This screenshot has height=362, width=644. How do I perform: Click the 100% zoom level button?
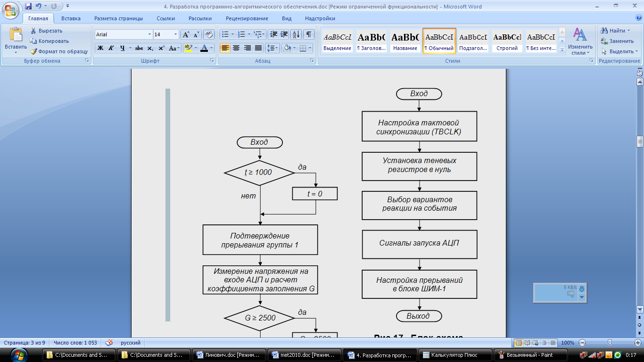[568, 343]
